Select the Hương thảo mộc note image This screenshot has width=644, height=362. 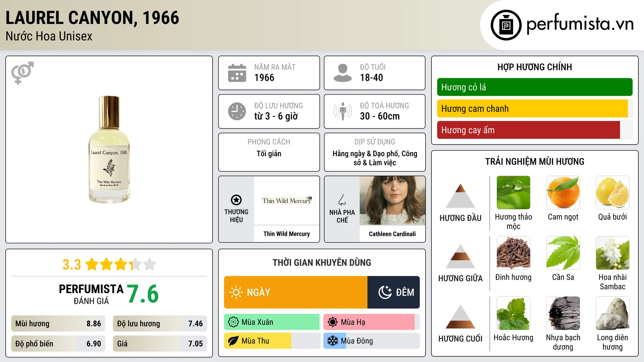pyautogui.click(x=514, y=193)
